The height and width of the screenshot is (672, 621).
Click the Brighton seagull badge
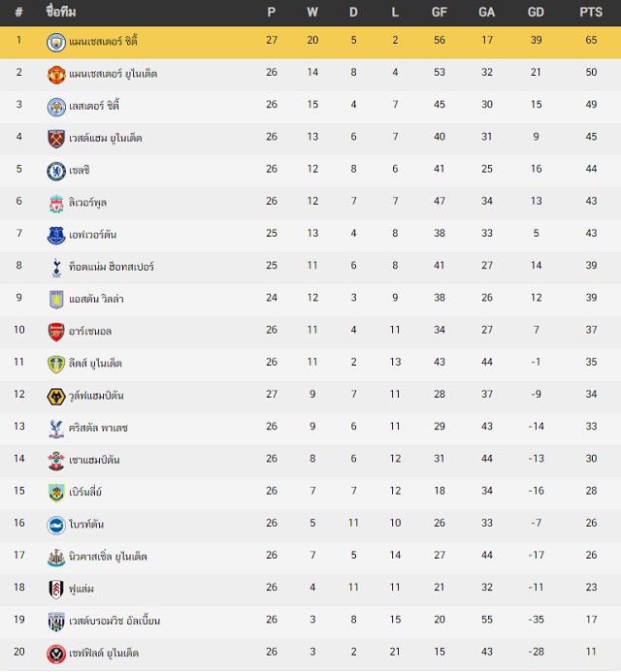coord(55,526)
